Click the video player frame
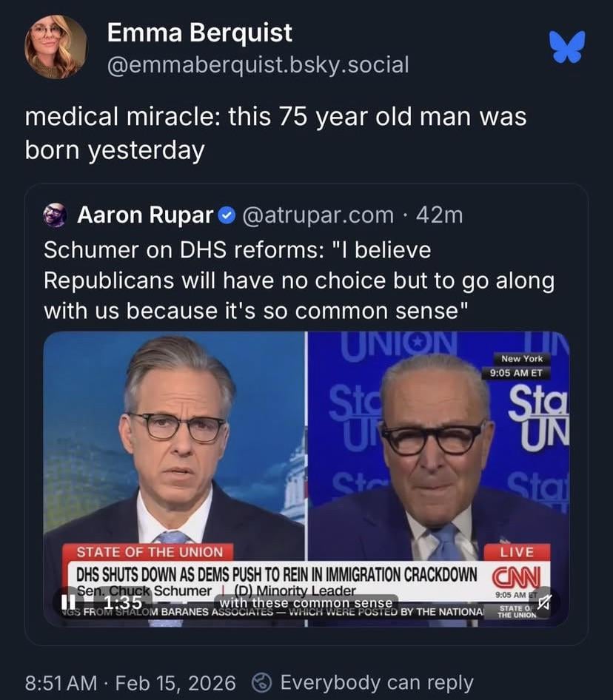 click(x=306, y=459)
